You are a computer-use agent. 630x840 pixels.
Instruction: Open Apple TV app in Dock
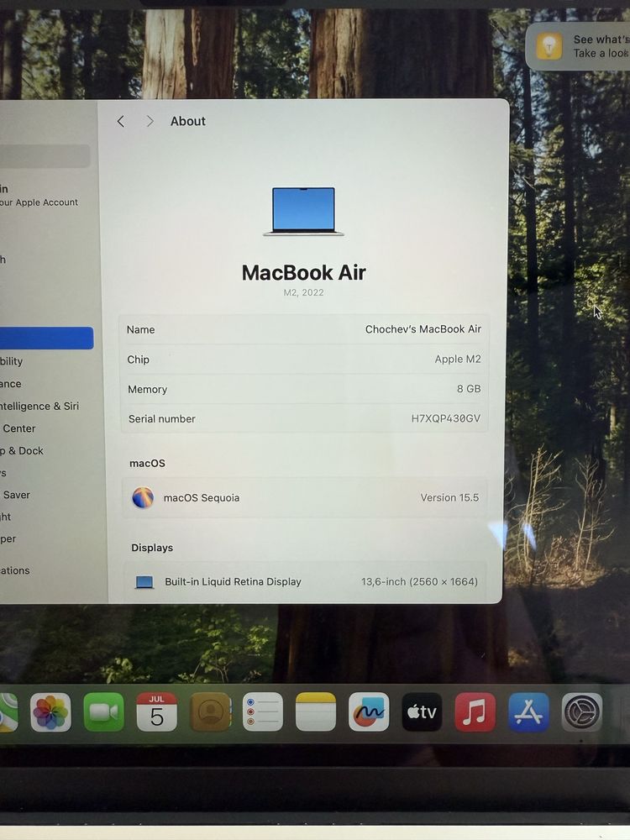(x=422, y=712)
